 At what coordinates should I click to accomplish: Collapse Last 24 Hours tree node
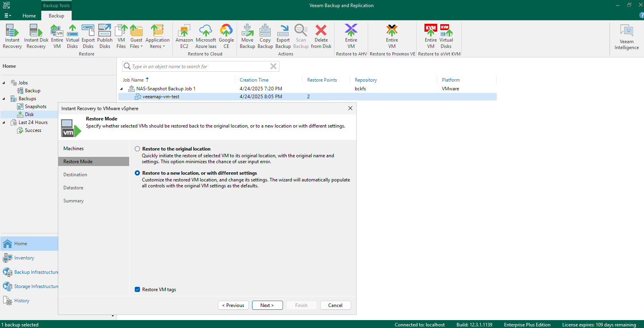tap(4, 122)
